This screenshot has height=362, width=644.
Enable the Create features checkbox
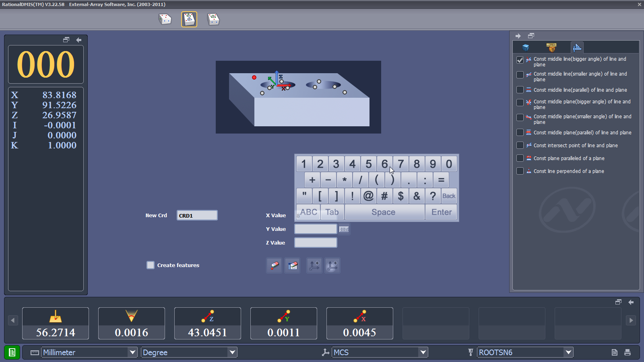click(151, 265)
